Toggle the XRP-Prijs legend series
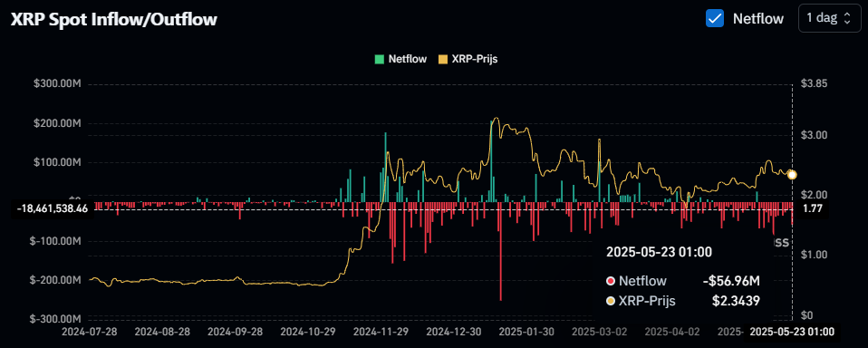 coord(468,59)
